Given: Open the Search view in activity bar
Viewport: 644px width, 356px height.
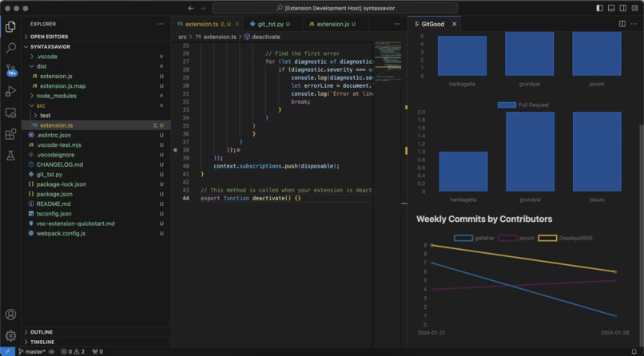Looking at the screenshot, I should click(x=10, y=48).
